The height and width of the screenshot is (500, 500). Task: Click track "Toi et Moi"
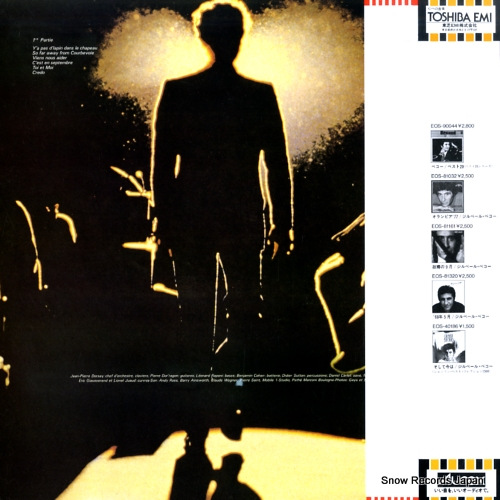(43, 67)
